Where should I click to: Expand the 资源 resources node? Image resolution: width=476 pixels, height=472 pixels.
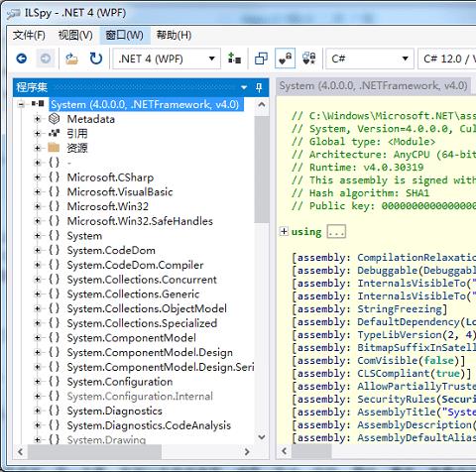38,148
